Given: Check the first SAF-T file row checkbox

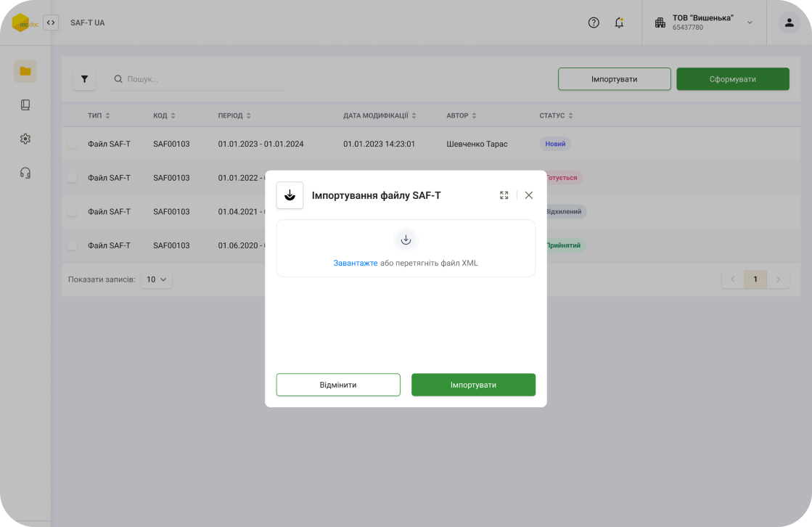Looking at the screenshot, I should coord(73,144).
